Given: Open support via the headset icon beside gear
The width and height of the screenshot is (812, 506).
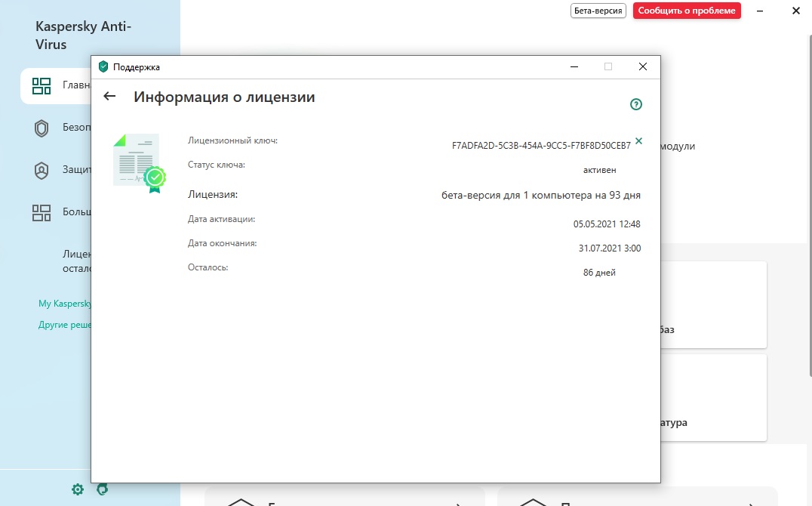Looking at the screenshot, I should [103, 489].
